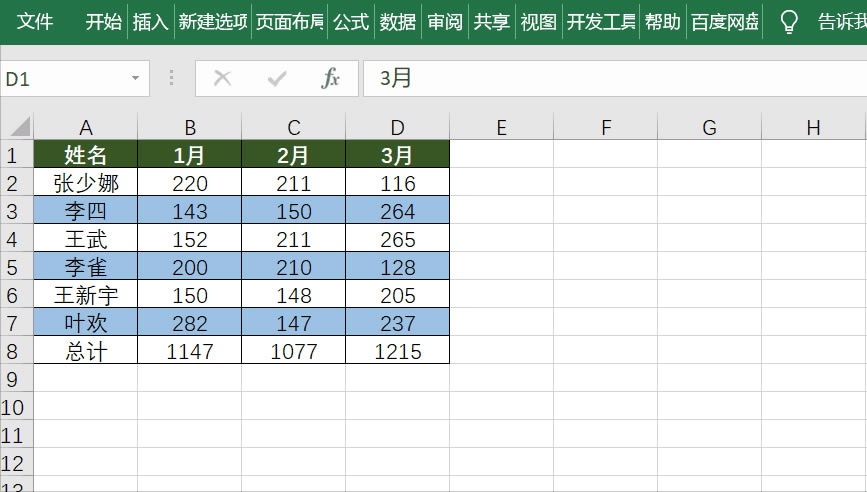The height and width of the screenshot is (492, 867).
Task: Open the 开发工具 ribbon tab
Action: coord(601,22)
